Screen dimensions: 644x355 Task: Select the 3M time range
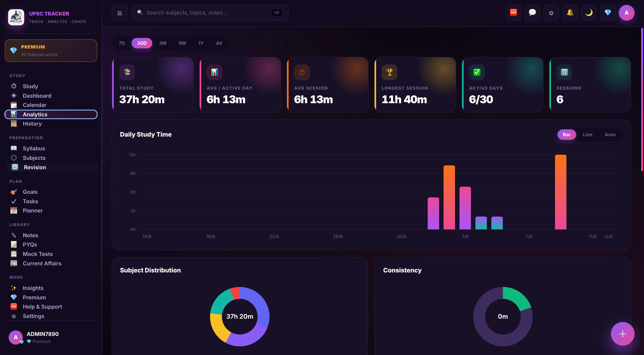click(x=162, y=43)
